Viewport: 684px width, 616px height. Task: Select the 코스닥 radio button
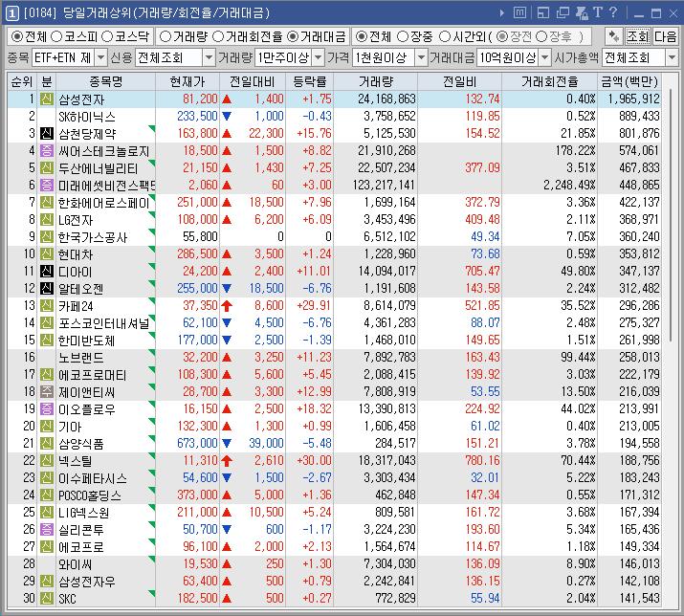pyautogui.click(x=107, y=36)
